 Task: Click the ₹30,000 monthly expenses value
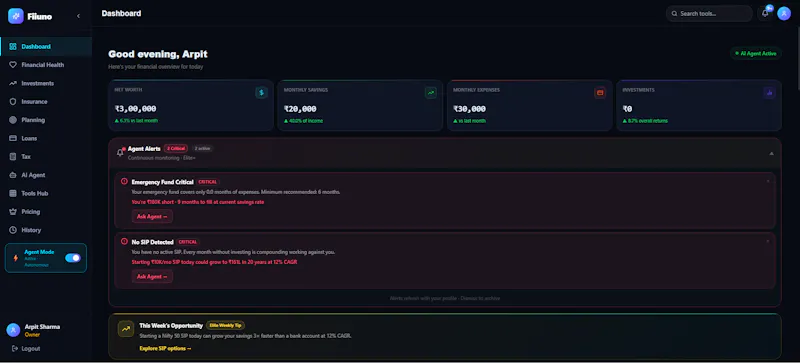pos(469,109)
